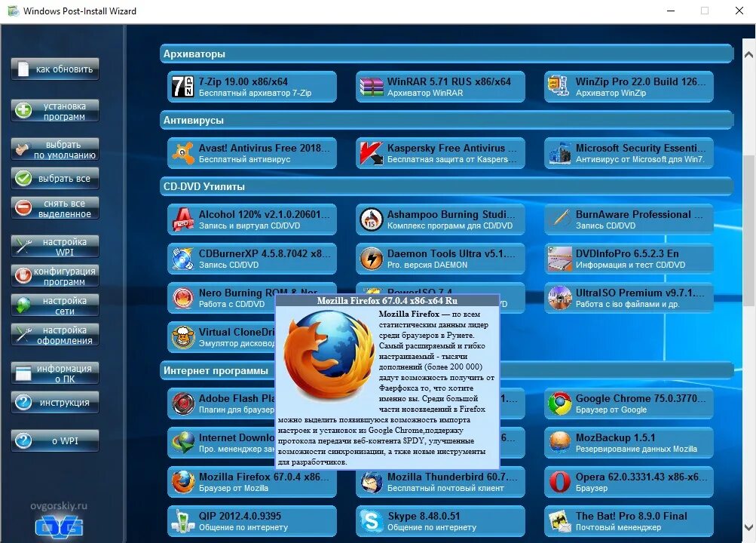
Task: Click the Mozilla Firefox list item icon
Action: tap(182, 482)
